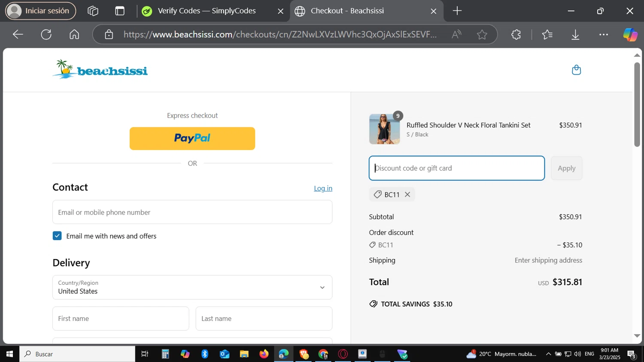Open tab actions menu icon
Image resolution: width=644 pixels, height=362 pixels.
pos(120,11)
